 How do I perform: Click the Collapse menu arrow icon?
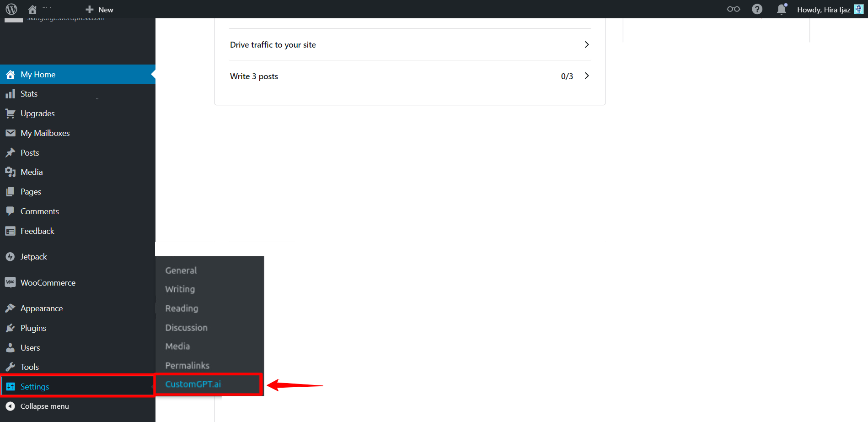point(10,406)
